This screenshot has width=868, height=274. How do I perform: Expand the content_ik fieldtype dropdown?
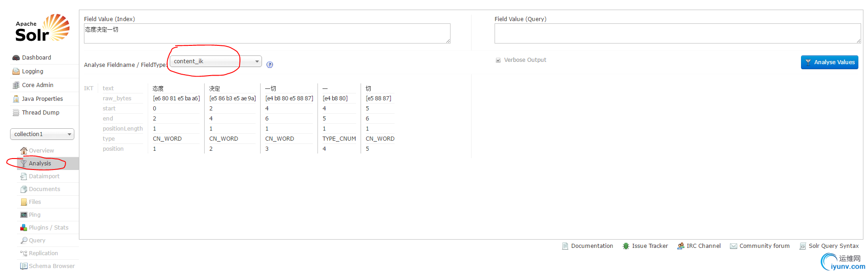[x=216, y=61]
